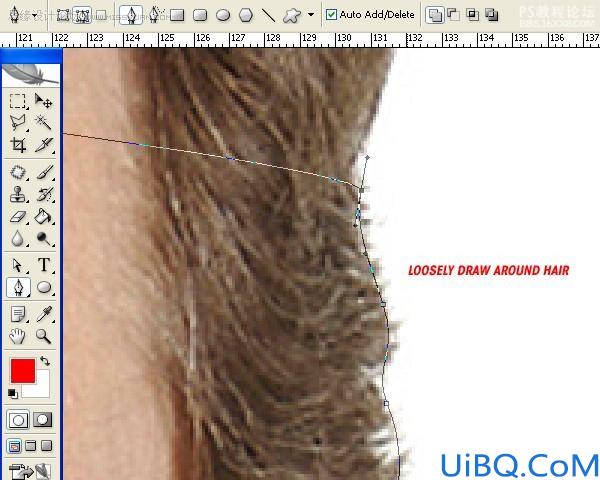Choose the Polygon shape in the options bar
The width and height of the screenshot is (600, 480).
pyautogui.click(x=246, y=15)
